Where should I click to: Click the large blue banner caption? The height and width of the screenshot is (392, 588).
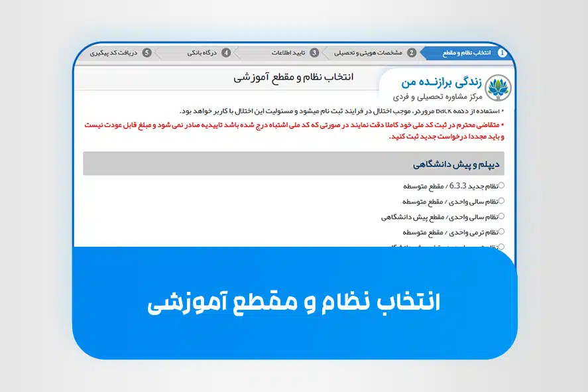pos(294,302)
